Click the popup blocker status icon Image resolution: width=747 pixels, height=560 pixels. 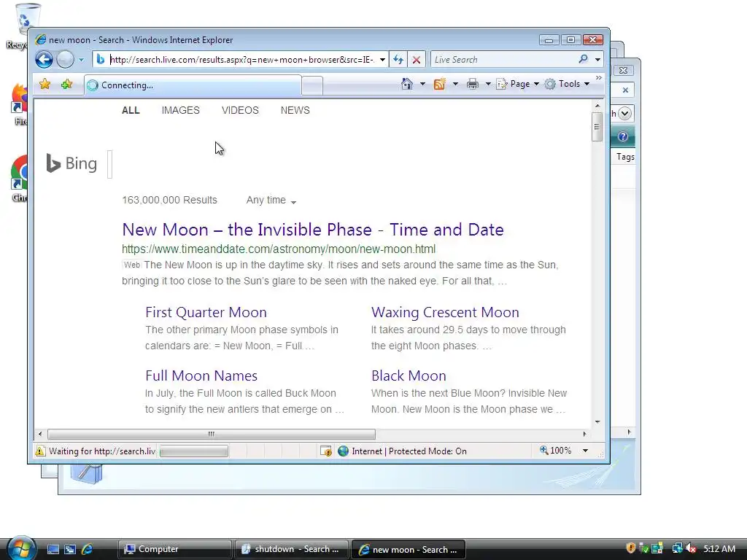[326, 451]
